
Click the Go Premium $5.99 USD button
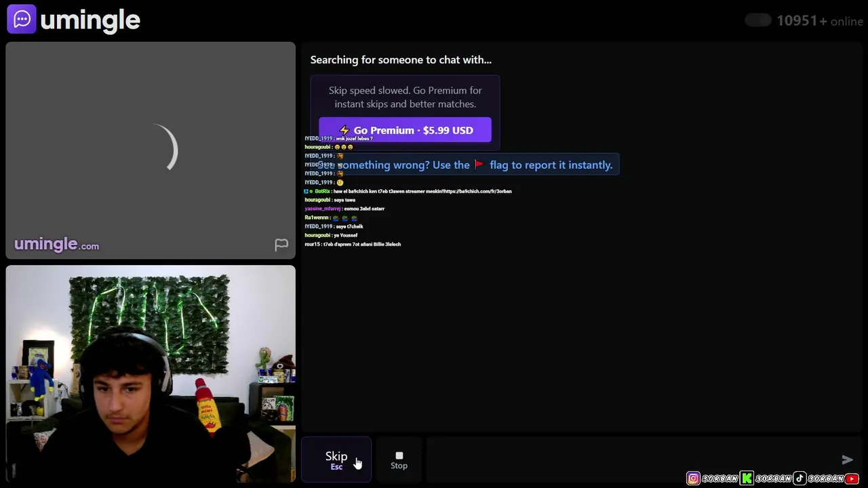pos(405,130)
